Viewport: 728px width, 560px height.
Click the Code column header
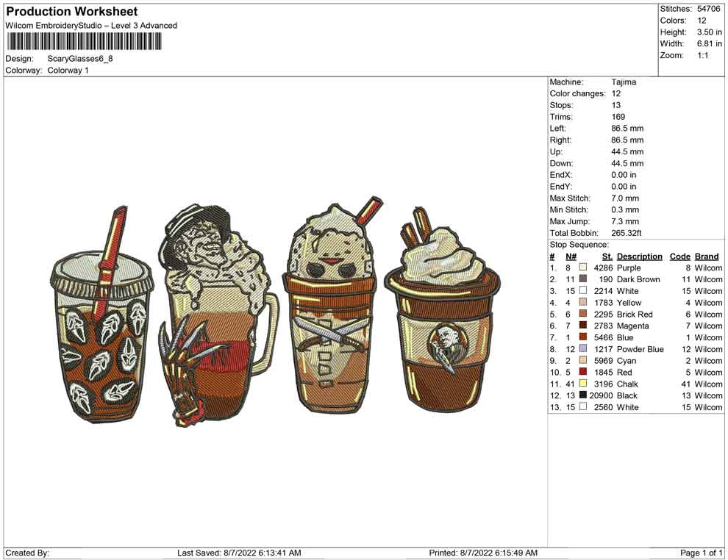[679, 256]
